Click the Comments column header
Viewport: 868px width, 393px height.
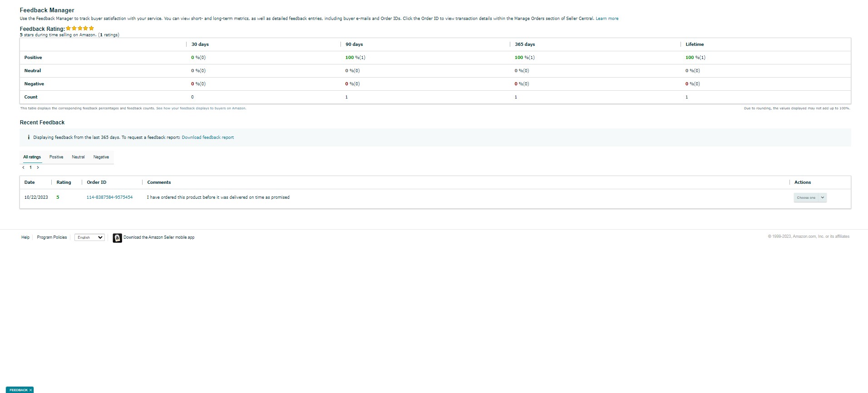(159, 182)
